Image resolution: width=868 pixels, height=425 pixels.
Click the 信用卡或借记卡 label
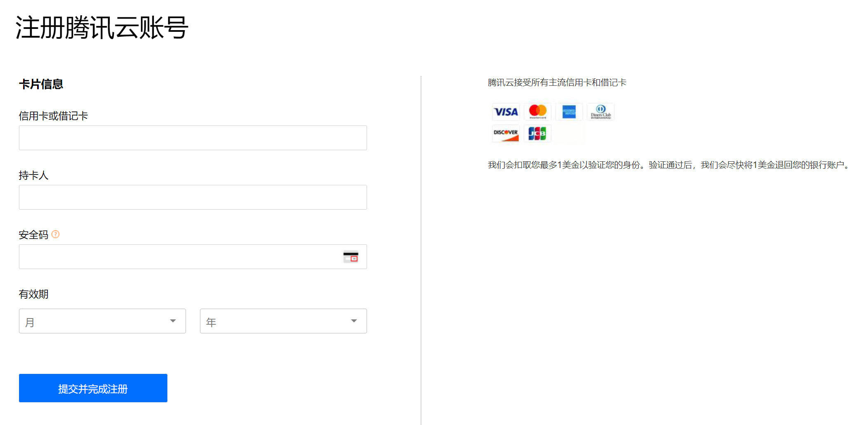pyautogui.click(x=53, y=116)
